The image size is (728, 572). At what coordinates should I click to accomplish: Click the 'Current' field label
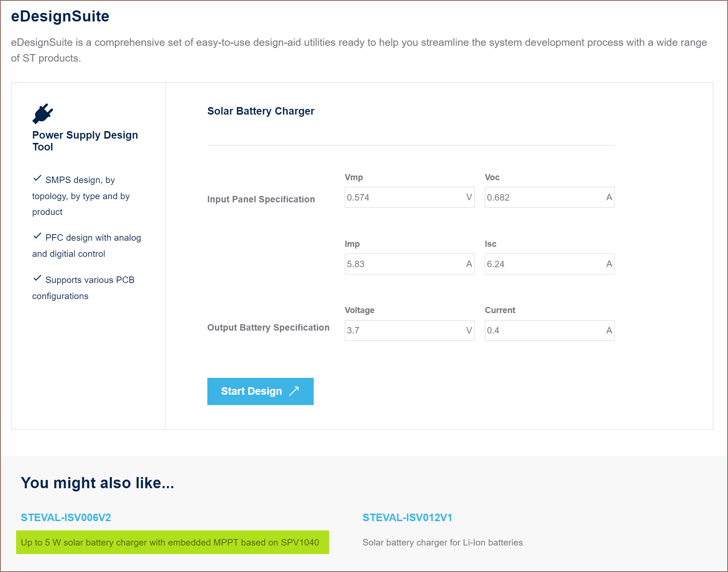[x=500, y=310]
